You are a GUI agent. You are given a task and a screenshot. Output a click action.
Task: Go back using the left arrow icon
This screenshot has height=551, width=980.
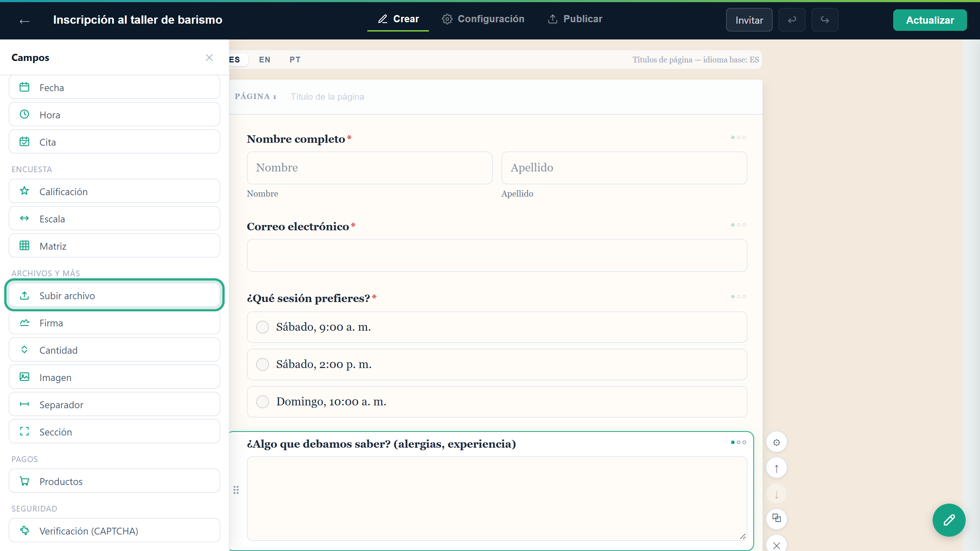[24, 21]
